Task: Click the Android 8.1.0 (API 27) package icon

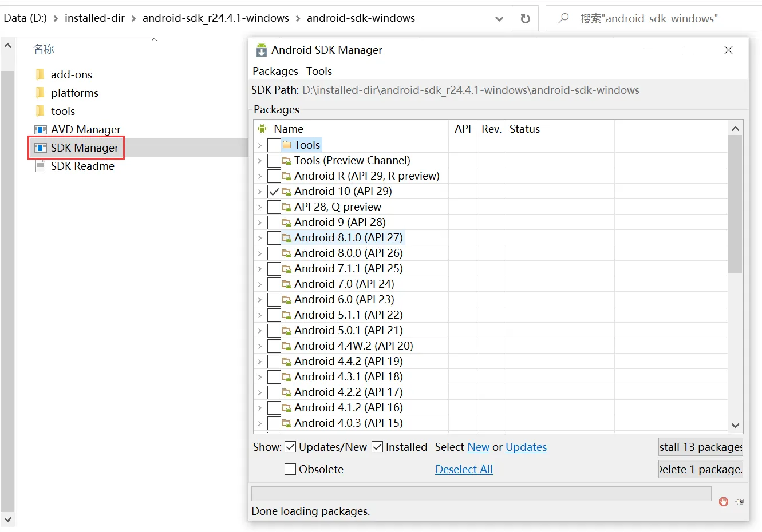Action: coord(287,238)
